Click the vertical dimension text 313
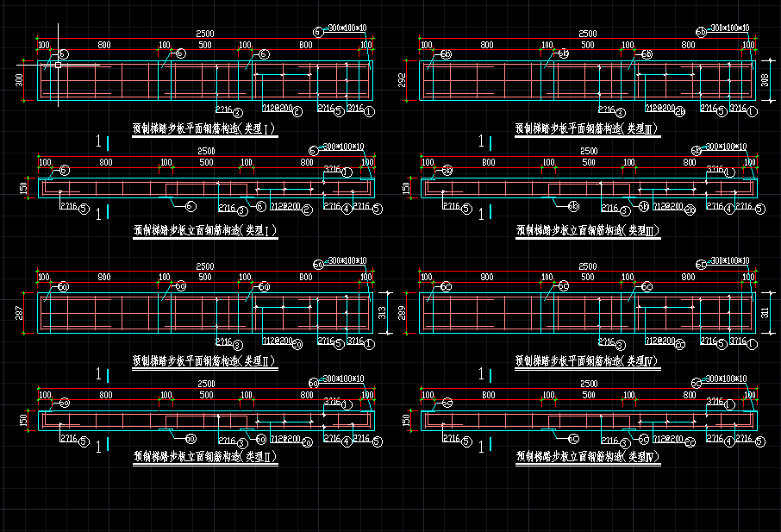This screenshot has height=532, width=781. [x=382, y=313]
